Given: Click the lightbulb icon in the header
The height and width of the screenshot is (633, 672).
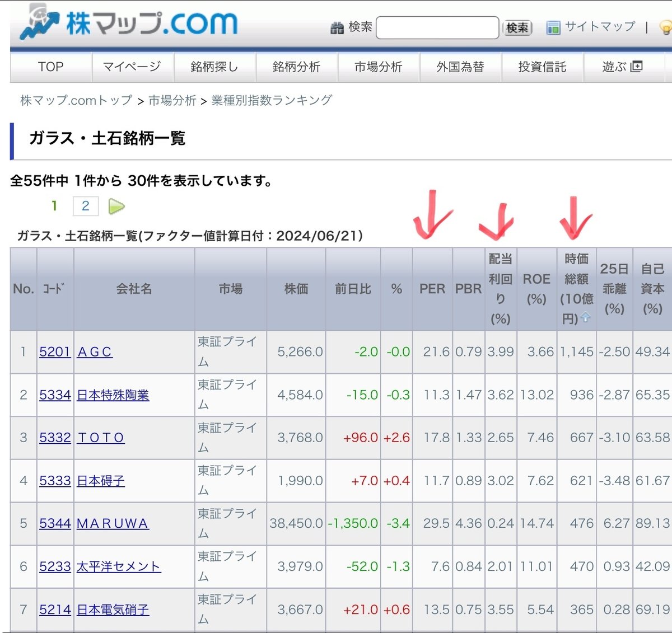Looking at the screenshot, I should point(666,27).
